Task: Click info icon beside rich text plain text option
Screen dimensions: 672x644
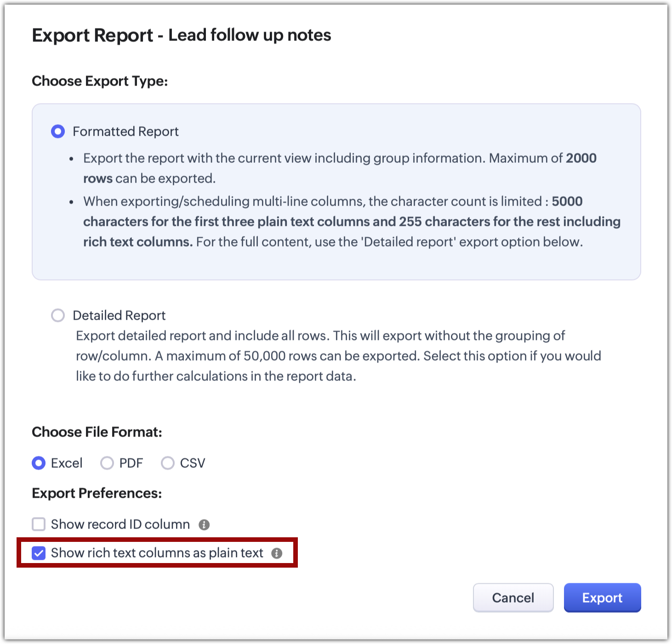Action: point(277,553)
